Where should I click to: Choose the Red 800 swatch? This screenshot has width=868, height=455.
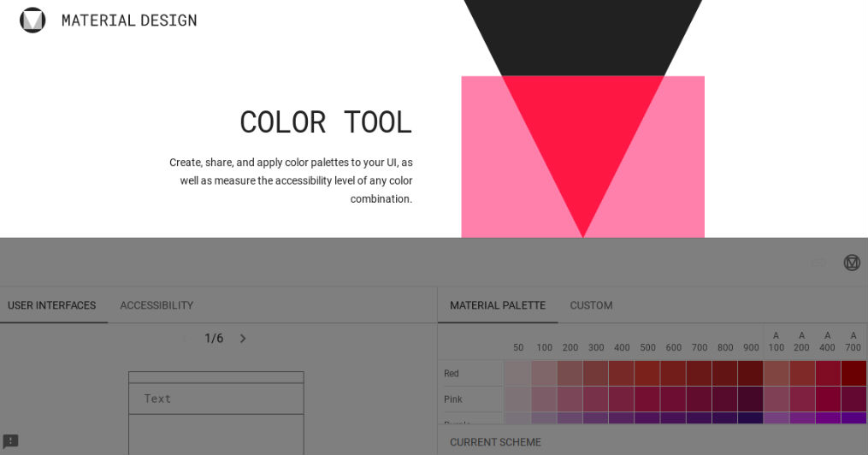coord(725,373)
